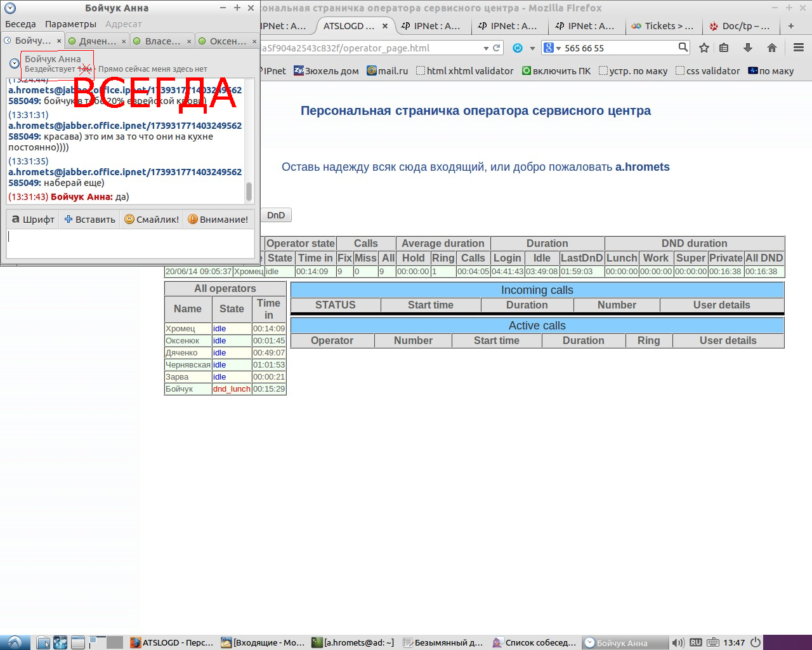Go to Firefox home page icon
The width and height of the screenshot is (812, 650).
click(771, 48)
